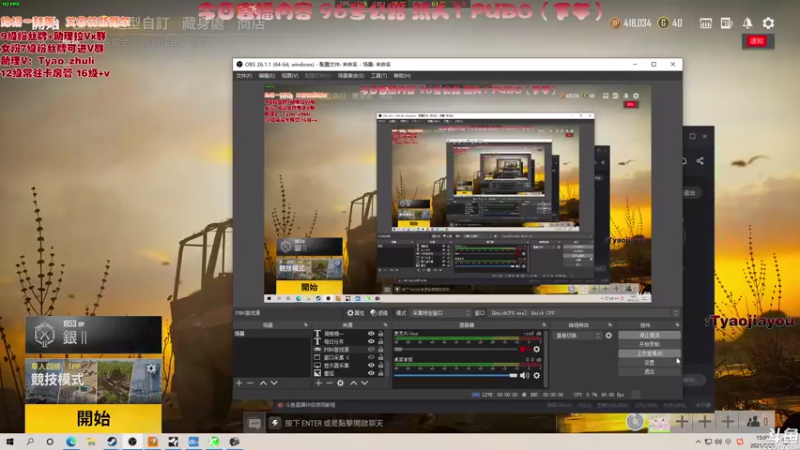Toggle visibility eye of the 每日任务 source
The image size is (800, 450).
coord(371,341)
